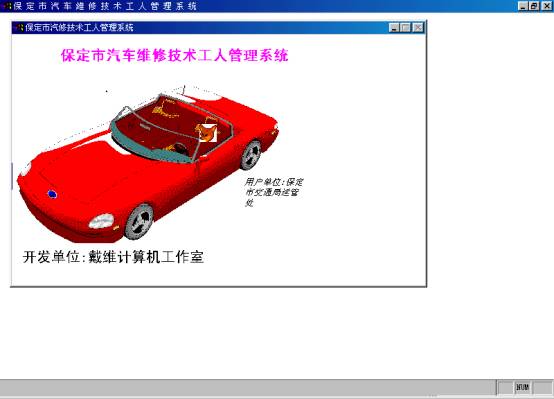The image size is (554, 399).
Task: Click the car's front wheel
Action: click(140, 221)
